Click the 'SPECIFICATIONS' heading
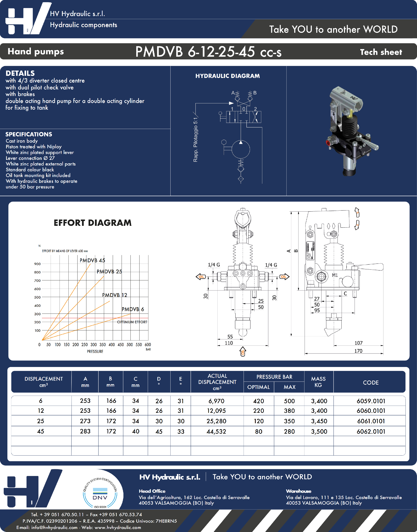Screen dimensions: 417x532 click(28, 134)
